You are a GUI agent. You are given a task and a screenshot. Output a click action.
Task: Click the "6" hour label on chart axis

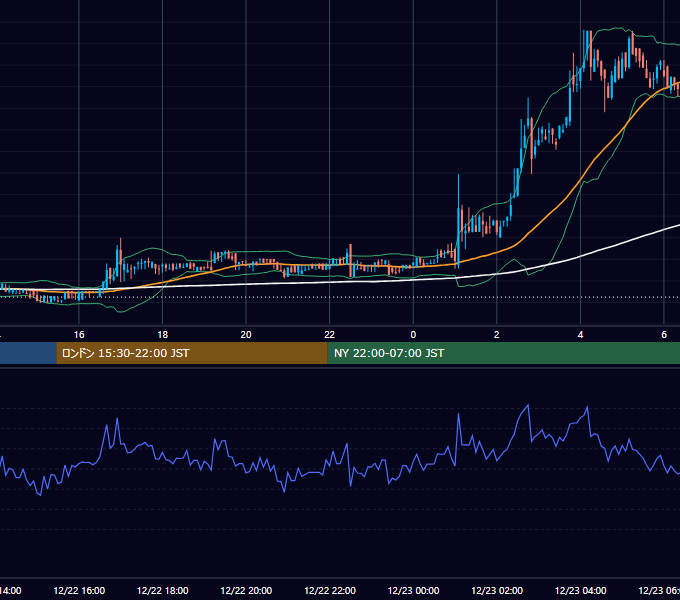pos(664,335)
